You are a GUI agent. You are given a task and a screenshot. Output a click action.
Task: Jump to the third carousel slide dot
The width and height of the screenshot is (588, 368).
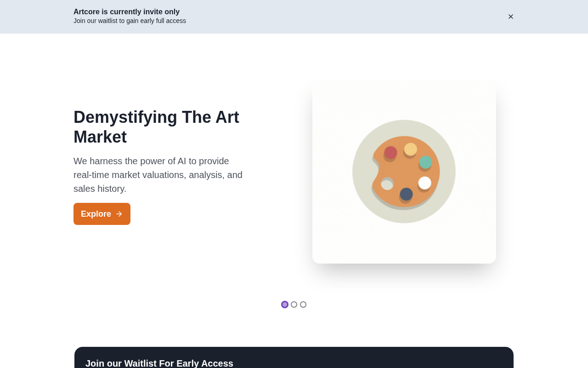pos(303,305)
